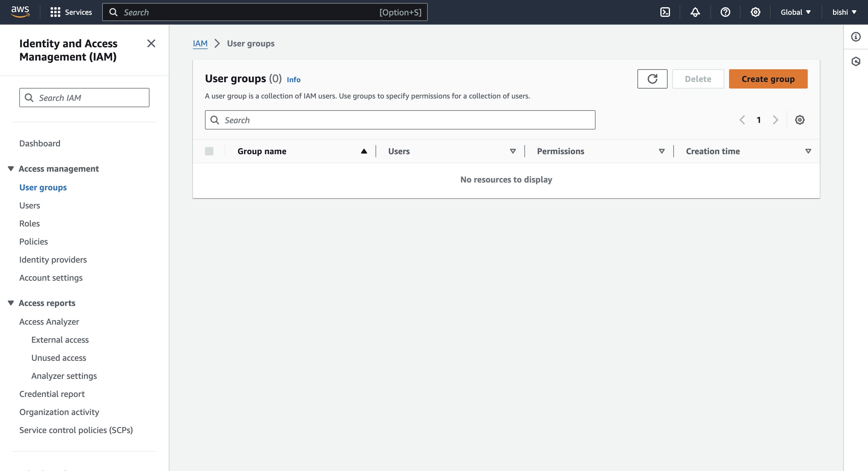
Task: Select the Policies menu item
Action: (34, 241)
